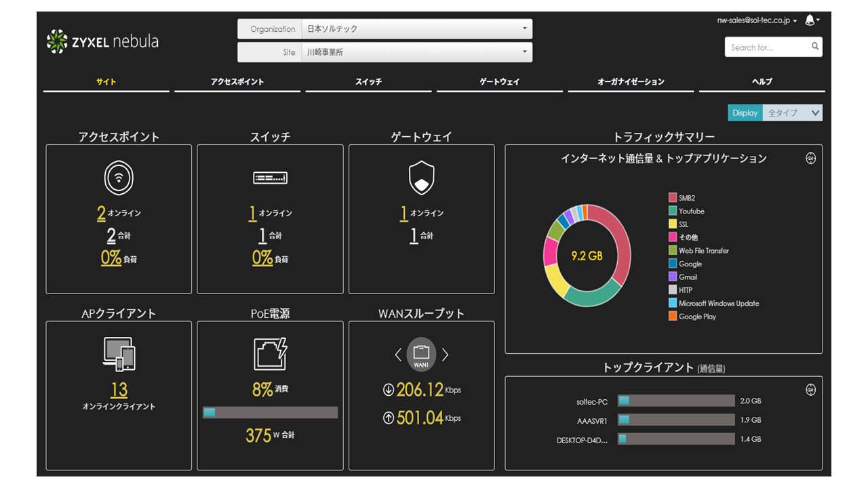Expand the Display 全タイプ dropdown
The width and height of the screenshot is (868, 488).
point(792,113)
